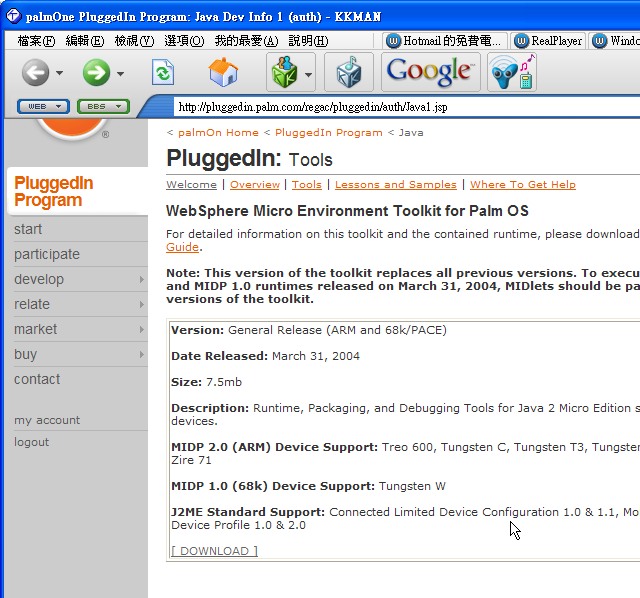The image size is (640, 598).
Task: Click the Google search toolbar button
Action: coord(431,72)
